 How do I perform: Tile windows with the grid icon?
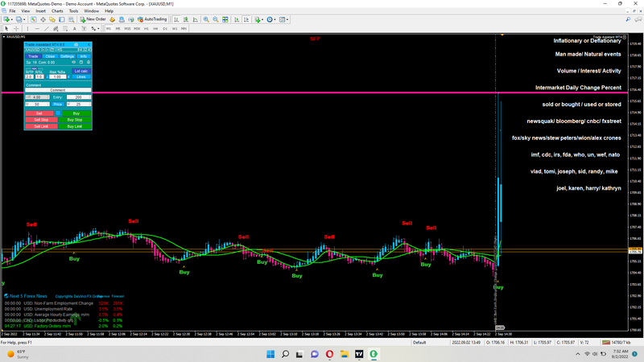[225, 19]
